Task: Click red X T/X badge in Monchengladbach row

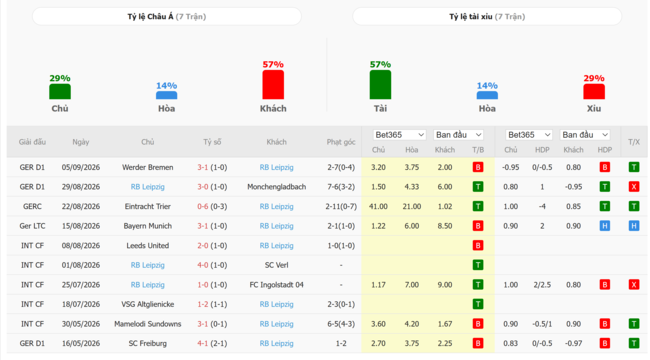Action: tap(634, 187)
